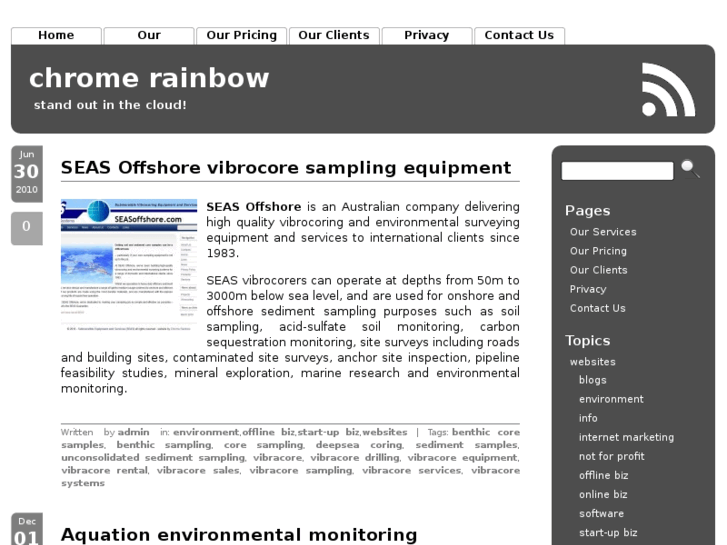Select the software topic

coord(601,513)
